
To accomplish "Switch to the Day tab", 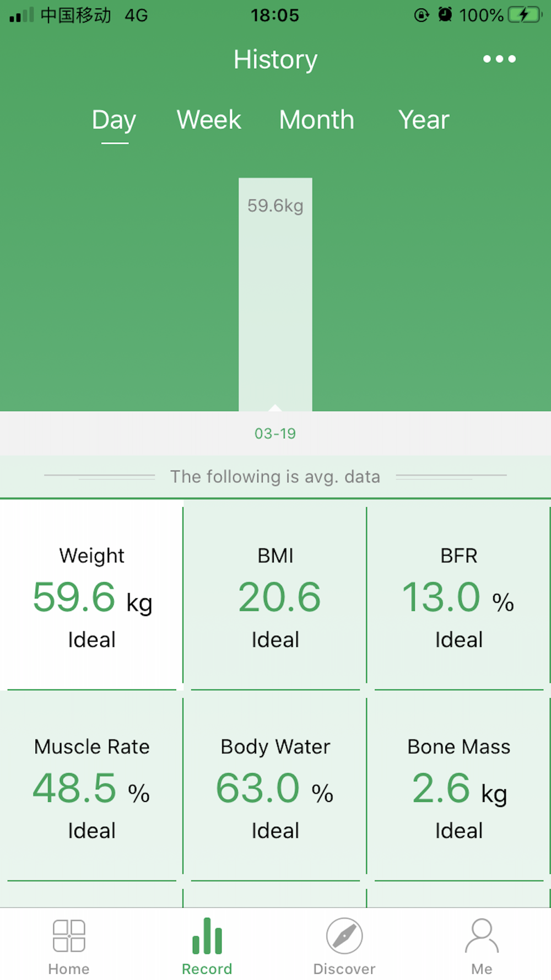I will pyautogui.click(x=114, y=120).
